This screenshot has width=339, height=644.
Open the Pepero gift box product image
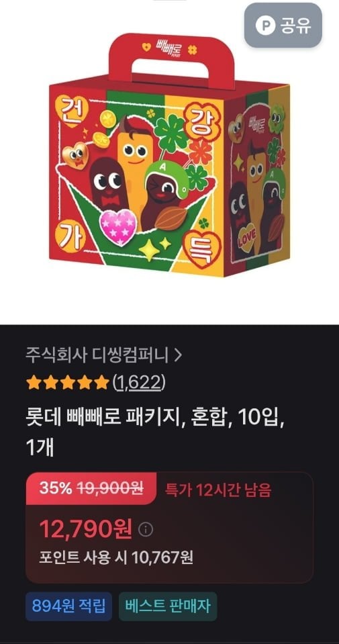tap(169, 155)
